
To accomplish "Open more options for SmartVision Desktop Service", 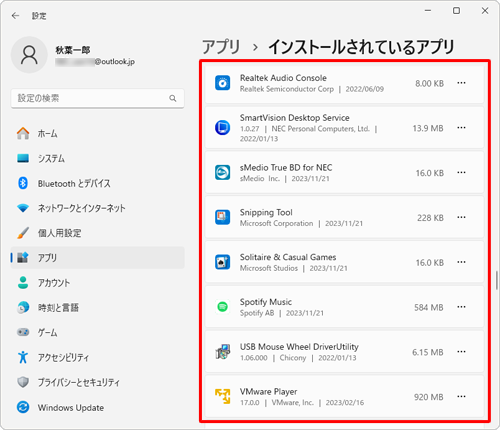I will pos(461,128).
